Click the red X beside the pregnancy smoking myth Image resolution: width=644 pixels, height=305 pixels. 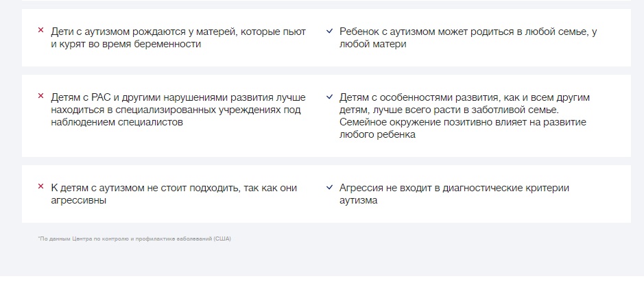tap(40, 31)
